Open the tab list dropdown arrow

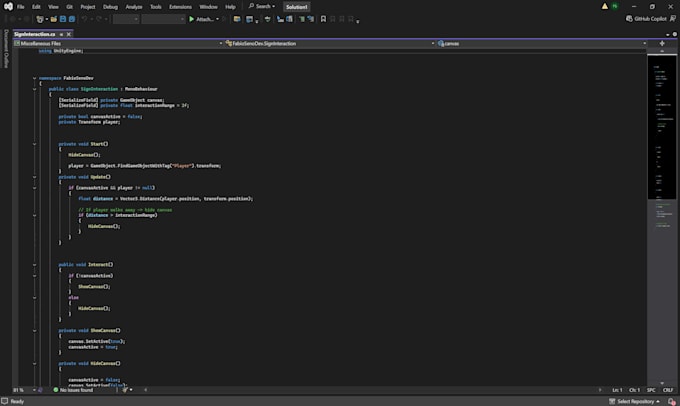668,34
